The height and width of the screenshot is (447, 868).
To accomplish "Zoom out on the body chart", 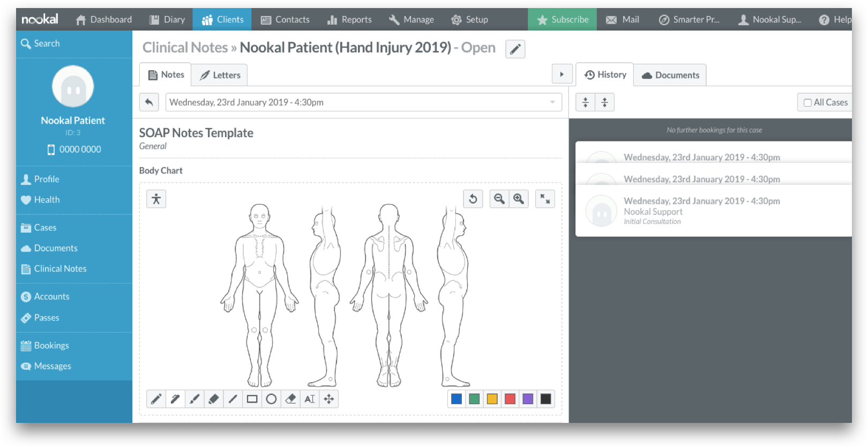I will 499,199.
